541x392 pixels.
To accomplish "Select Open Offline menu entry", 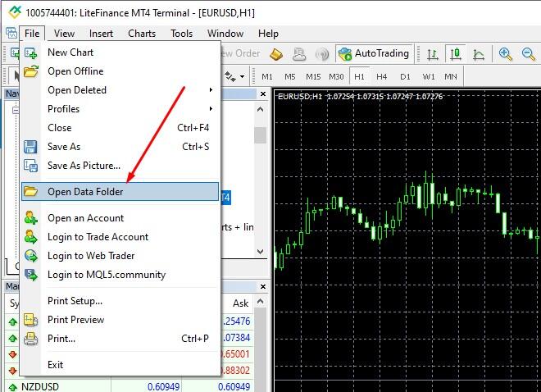I will tap(120, 71).
